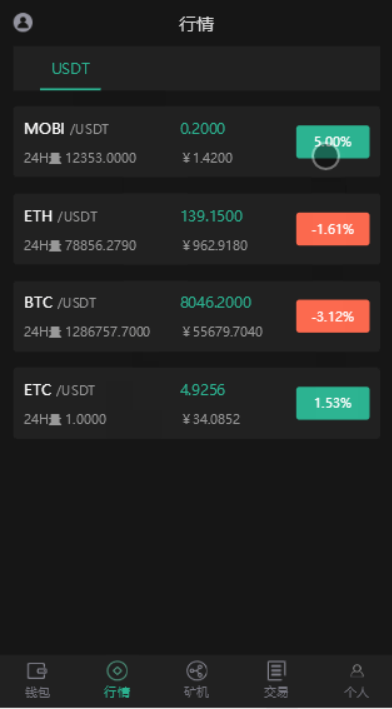This screenshot has height=709, width=392.
Task: Open the ETH /USDT pair row
Action: [197, 229]
